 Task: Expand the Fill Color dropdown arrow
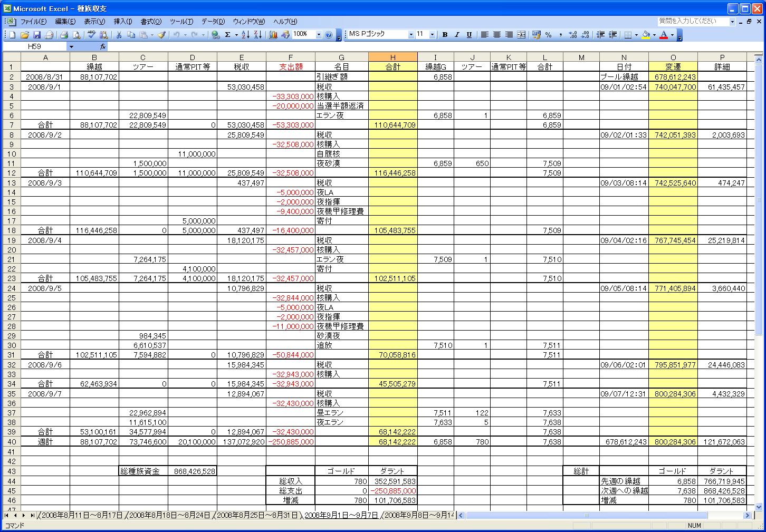pos(654,35)
